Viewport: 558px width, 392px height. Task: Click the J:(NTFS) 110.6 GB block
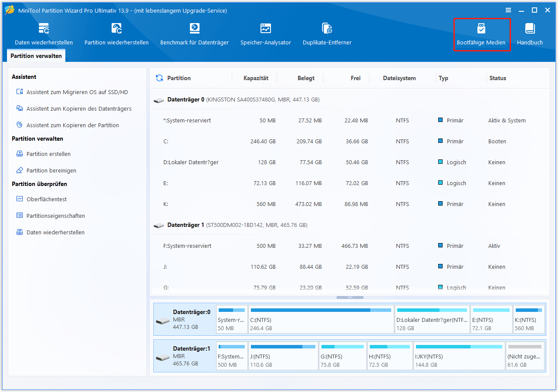click(x=283, y=356)
